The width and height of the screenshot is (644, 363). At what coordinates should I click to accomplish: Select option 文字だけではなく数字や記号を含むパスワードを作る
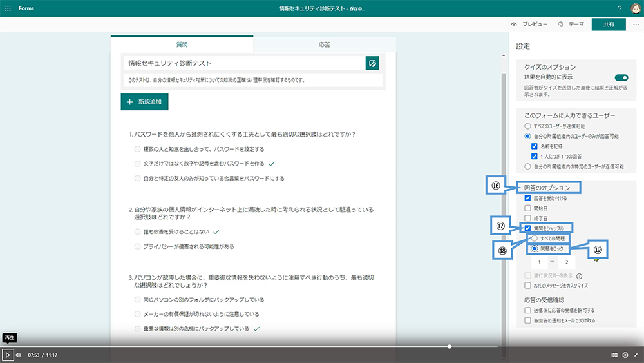point(138,164)
